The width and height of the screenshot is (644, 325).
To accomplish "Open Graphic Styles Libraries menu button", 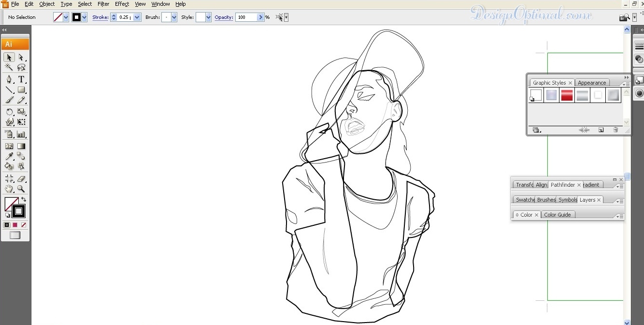I will [x=536, y=130].
